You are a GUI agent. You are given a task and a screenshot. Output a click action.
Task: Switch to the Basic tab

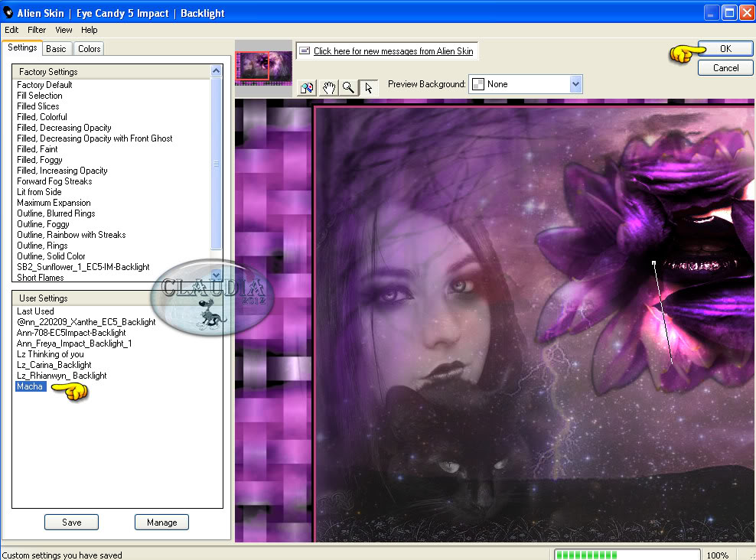57,49
